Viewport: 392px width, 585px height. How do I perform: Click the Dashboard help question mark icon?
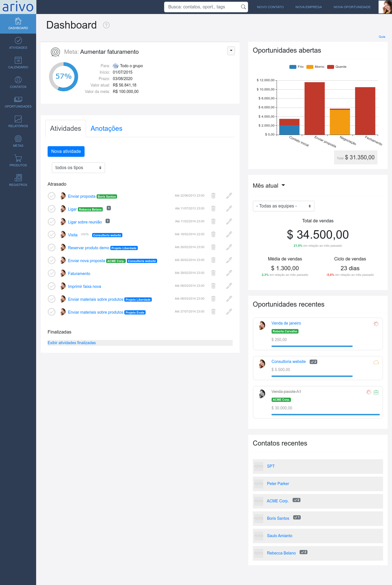point(106,25)
